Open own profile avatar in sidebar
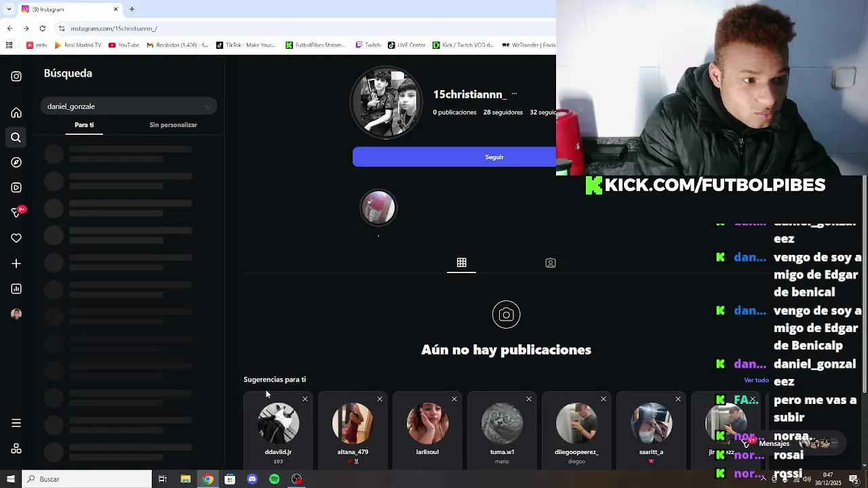This screenshot has height=488, width=868. (x=16, y=314)
